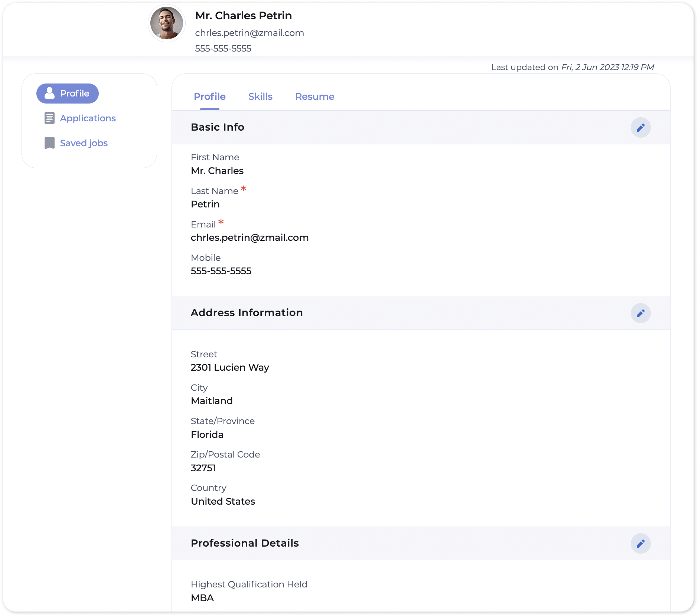
Task: Click the MBA qualification value
Action: coord(202,598)
